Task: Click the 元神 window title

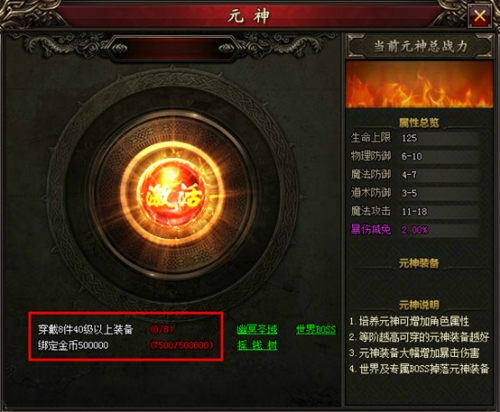Action: click(249, 16)
